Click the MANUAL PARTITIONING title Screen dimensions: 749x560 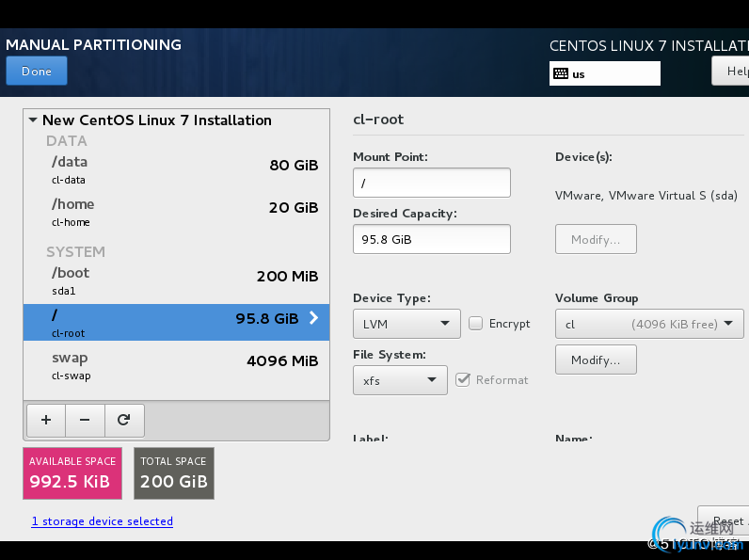(94, 44)
